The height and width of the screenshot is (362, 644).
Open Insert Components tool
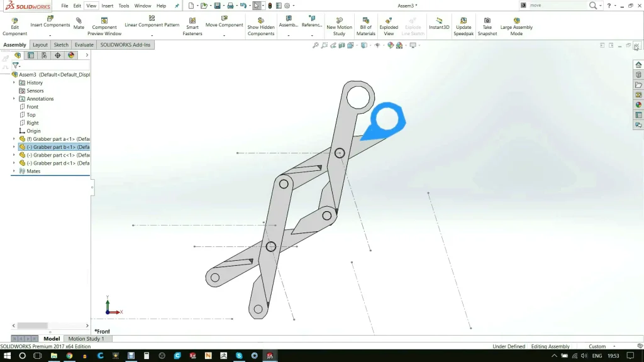[x=50, y=22]
